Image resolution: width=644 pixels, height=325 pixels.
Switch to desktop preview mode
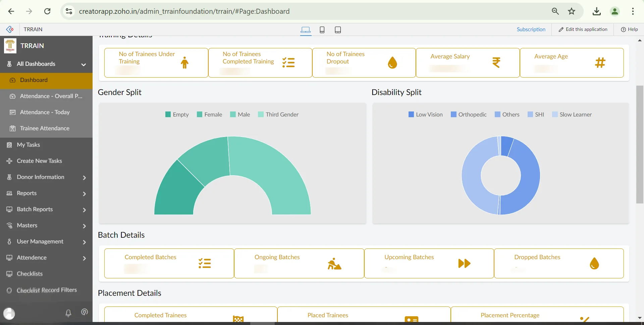pyautogui.click(x=306, y=30)
